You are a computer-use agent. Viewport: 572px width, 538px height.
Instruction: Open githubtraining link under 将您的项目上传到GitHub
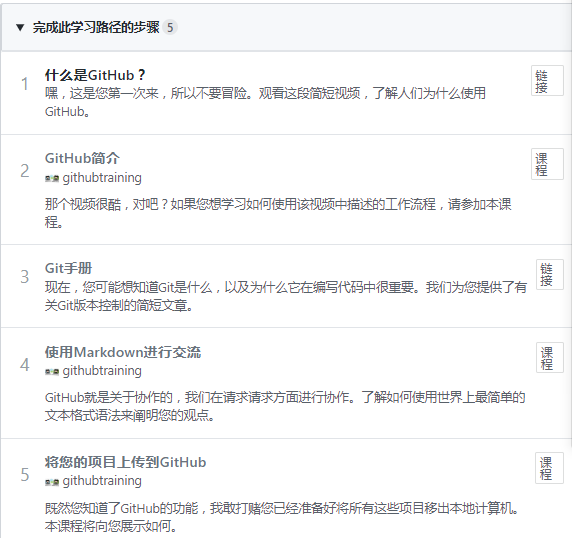[x=102, y=481]
